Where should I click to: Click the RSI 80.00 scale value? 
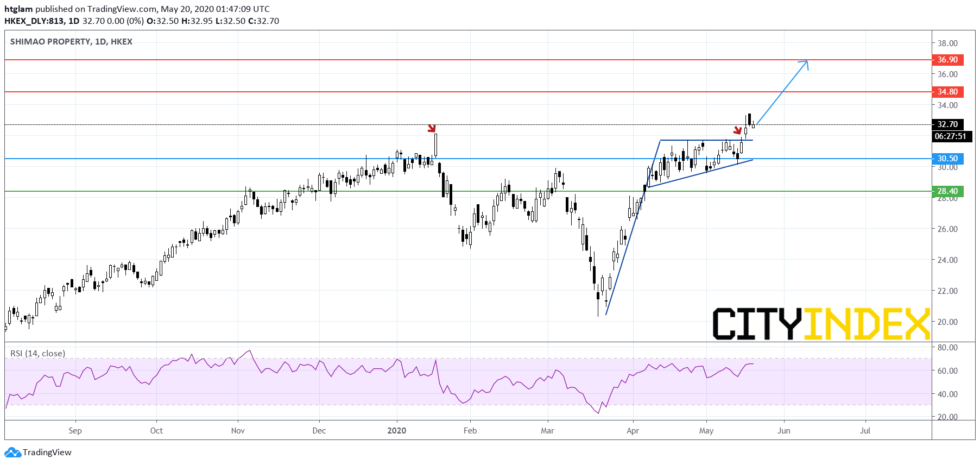tap(947, 348)
